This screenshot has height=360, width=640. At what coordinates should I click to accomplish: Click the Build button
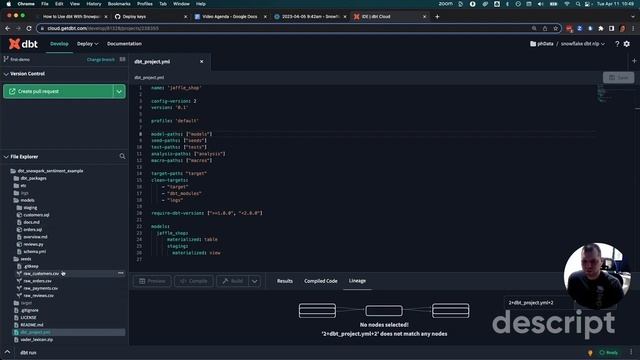[232, 281]
